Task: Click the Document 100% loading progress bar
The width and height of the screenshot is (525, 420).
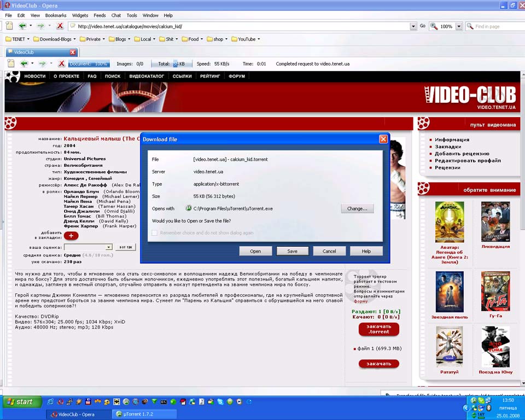Action: pyautogui.click(x=89, y=63)
